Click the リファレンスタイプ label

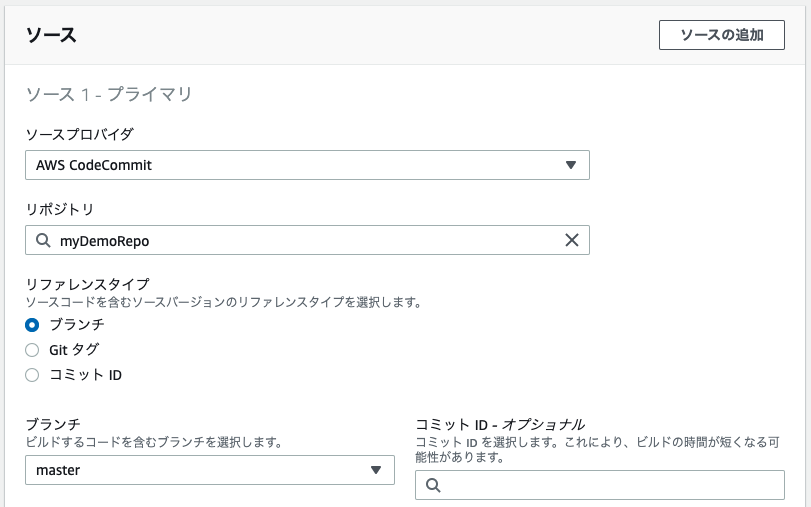tap(87, 284)
